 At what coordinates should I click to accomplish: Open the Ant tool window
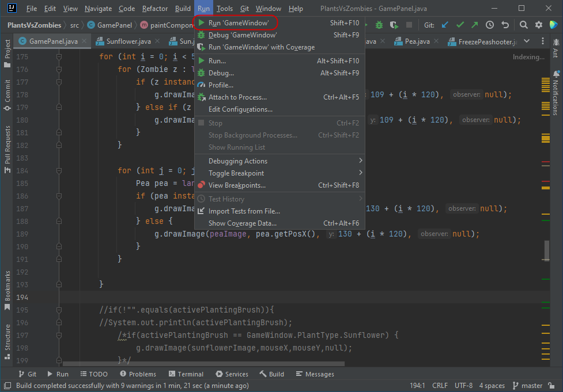[x=556, y=48]
